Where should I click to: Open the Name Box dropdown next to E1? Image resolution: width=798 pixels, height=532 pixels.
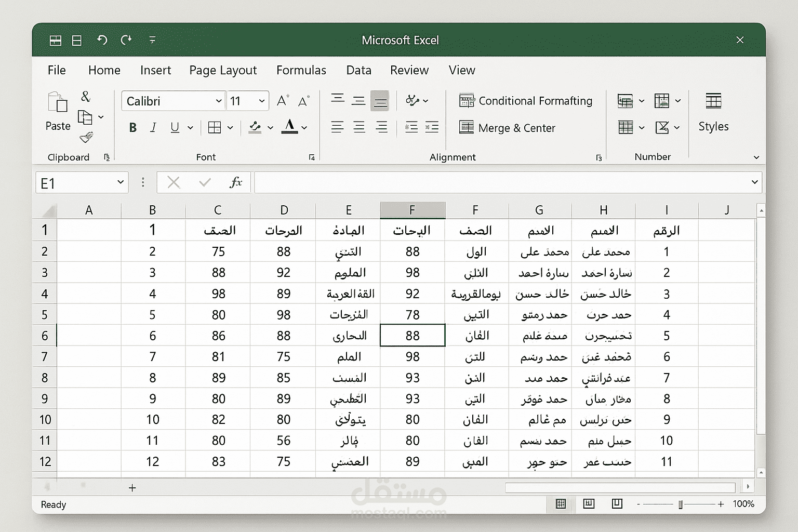(121, 182)
